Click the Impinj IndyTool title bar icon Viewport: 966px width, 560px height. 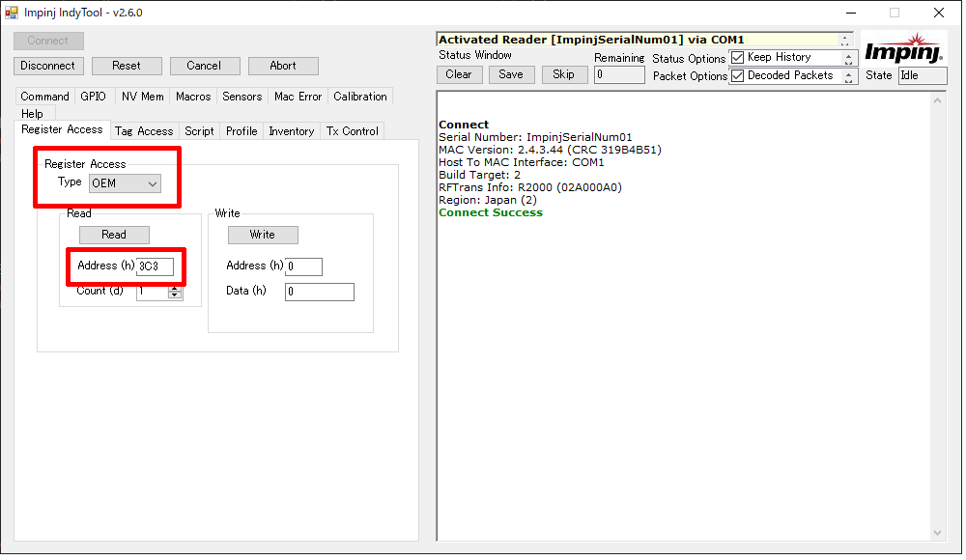(11, 13)
